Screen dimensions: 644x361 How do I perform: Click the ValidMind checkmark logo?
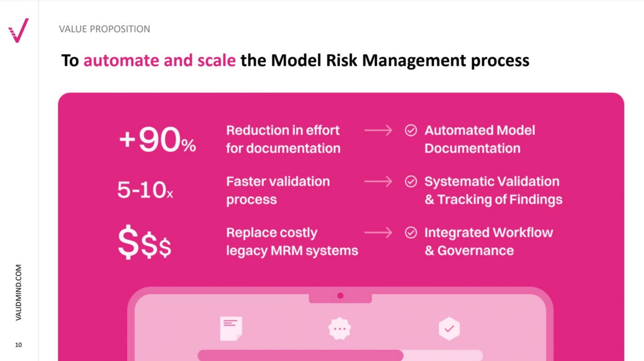click(x=18, y=30)
